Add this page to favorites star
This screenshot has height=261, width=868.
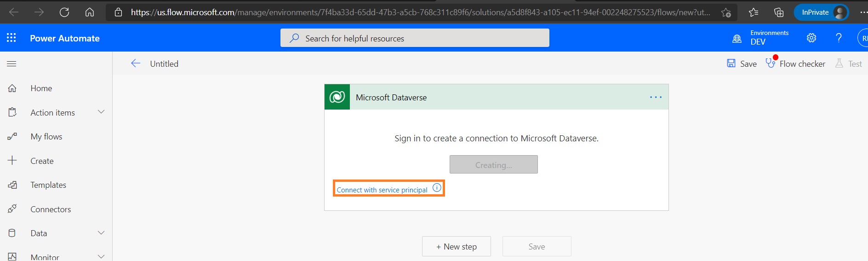726,12
